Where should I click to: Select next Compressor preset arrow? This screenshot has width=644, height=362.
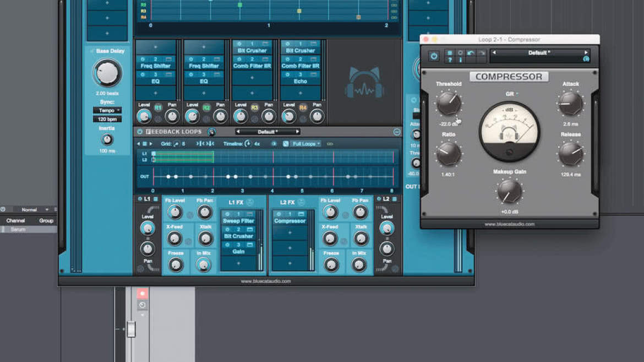586,53
